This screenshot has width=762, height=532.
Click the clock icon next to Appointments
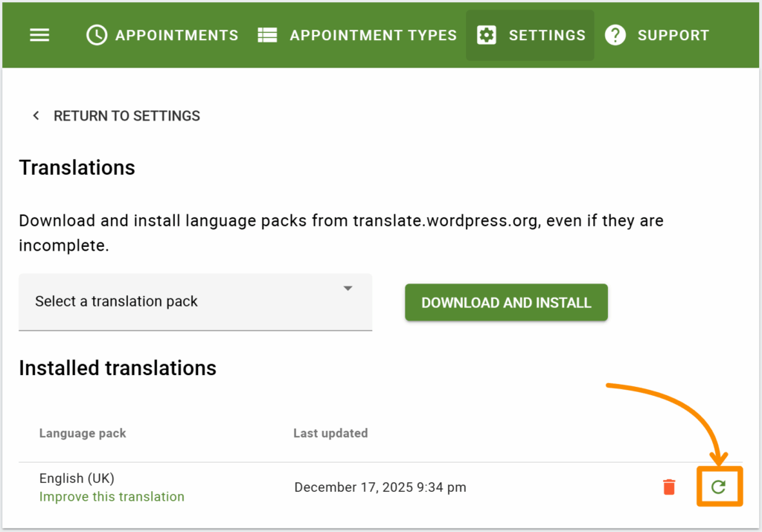point(96,34)
